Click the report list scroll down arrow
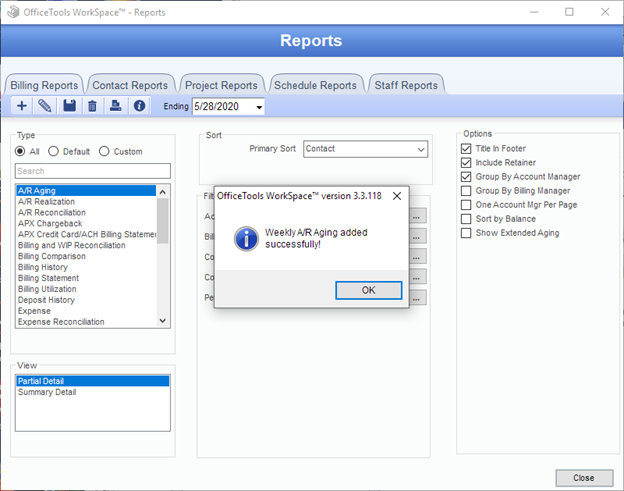Image resolution: width=624 pixels, height=491 pixels. (x=162, y=321)
